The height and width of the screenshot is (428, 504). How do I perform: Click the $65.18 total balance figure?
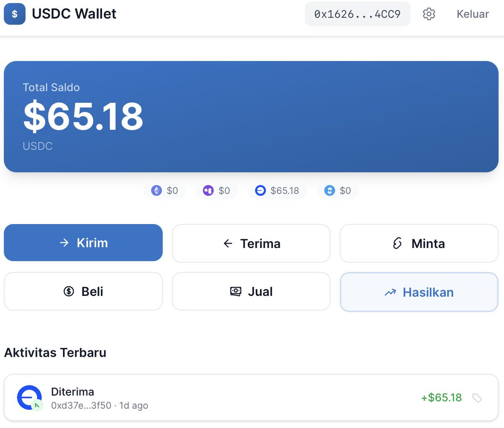click(x=83, y=116)
